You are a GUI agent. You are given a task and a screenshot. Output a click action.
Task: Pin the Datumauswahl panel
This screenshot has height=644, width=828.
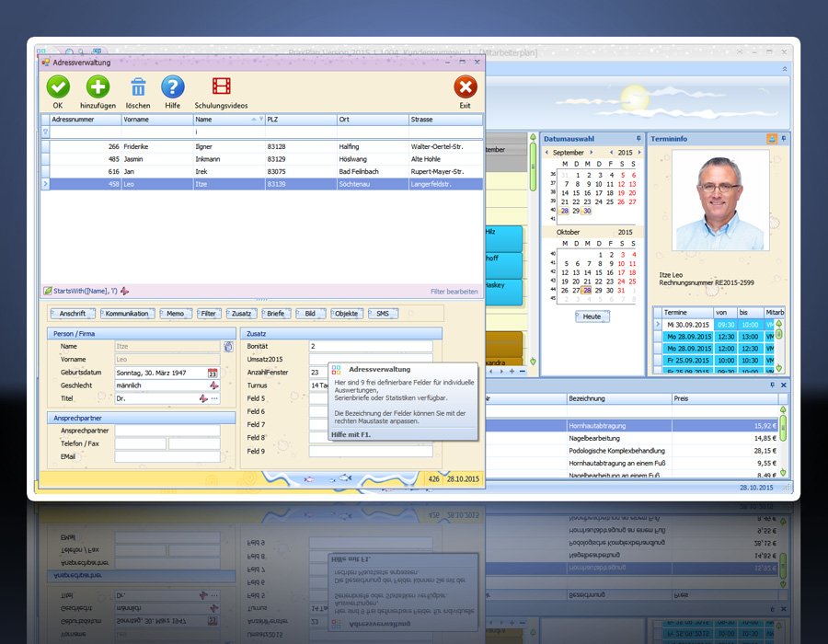click(x=638, y=139)
